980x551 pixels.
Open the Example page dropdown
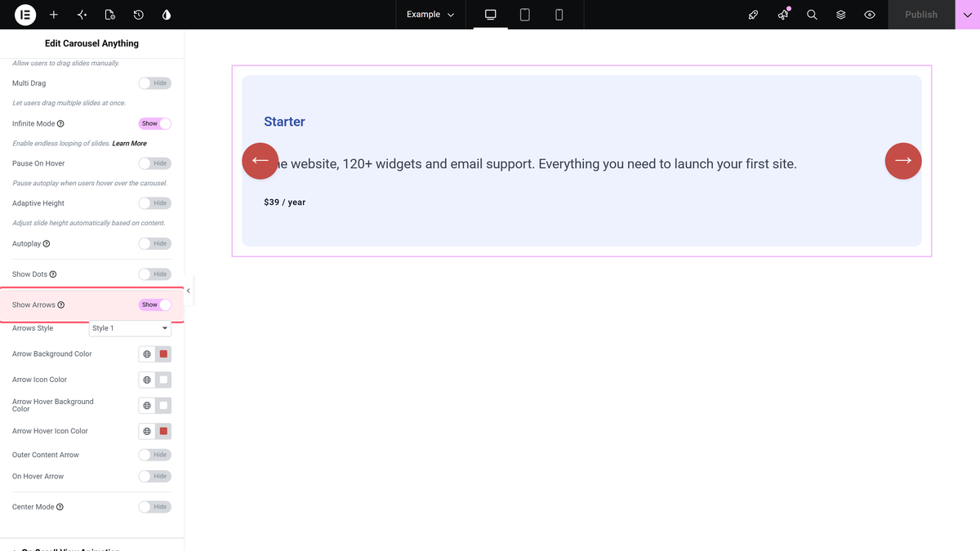[x=430, y=15]
